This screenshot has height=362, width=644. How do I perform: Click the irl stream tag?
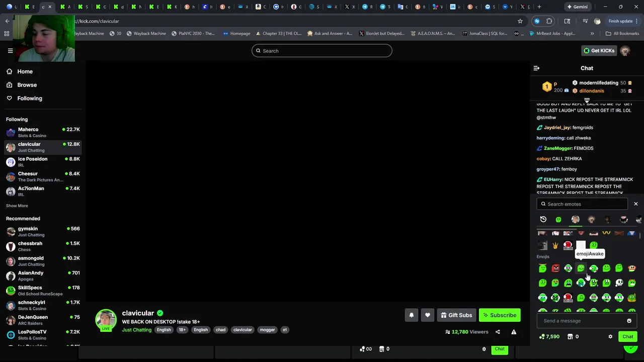tap(284, 330)
